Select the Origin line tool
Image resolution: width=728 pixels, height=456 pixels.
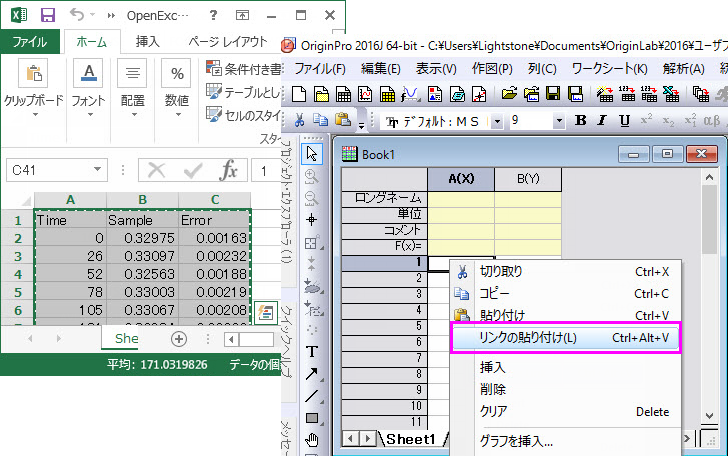[x=312, y=396]
